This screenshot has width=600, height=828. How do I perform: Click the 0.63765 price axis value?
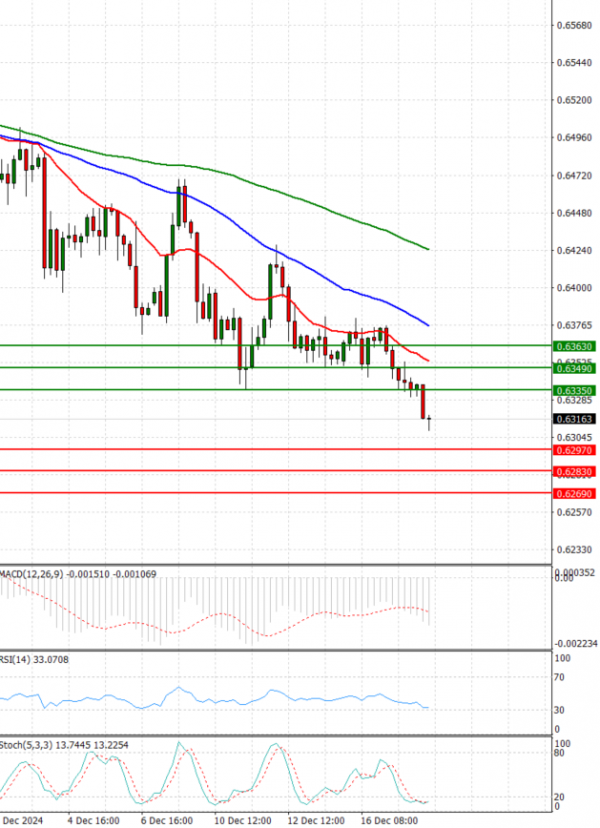click(x=575, y=325)
